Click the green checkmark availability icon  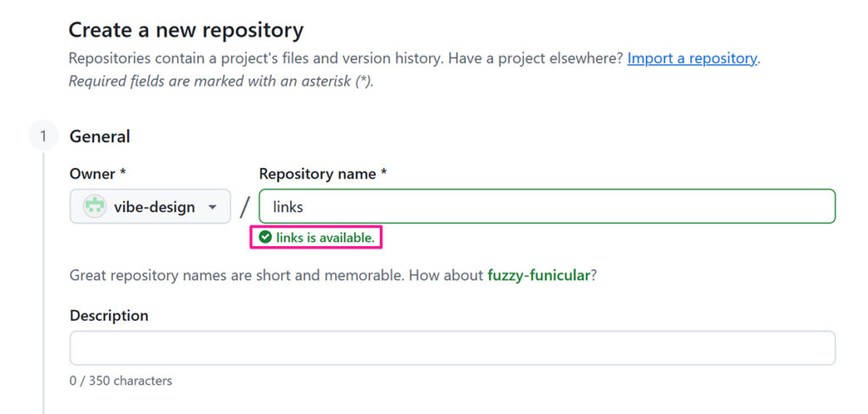coord(265,238)
